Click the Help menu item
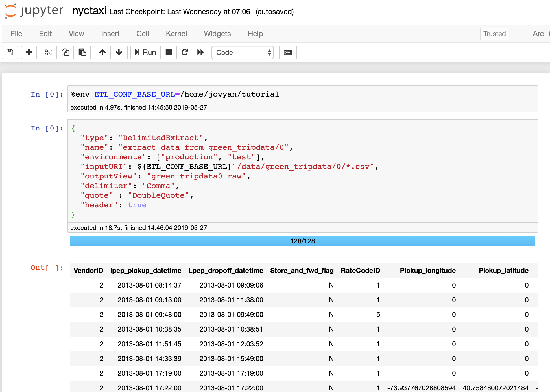This screenshot has height=392, width=550. coord(255,34)
